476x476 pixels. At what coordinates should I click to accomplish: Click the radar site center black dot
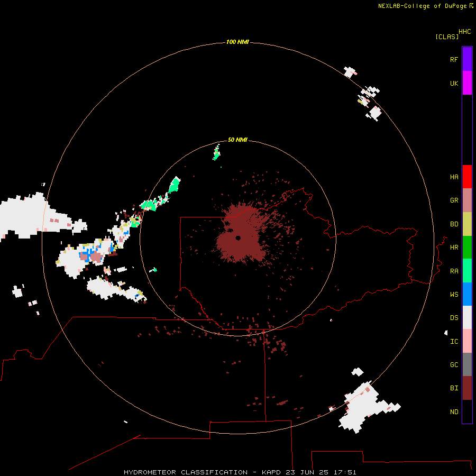[x=238, y=238]
